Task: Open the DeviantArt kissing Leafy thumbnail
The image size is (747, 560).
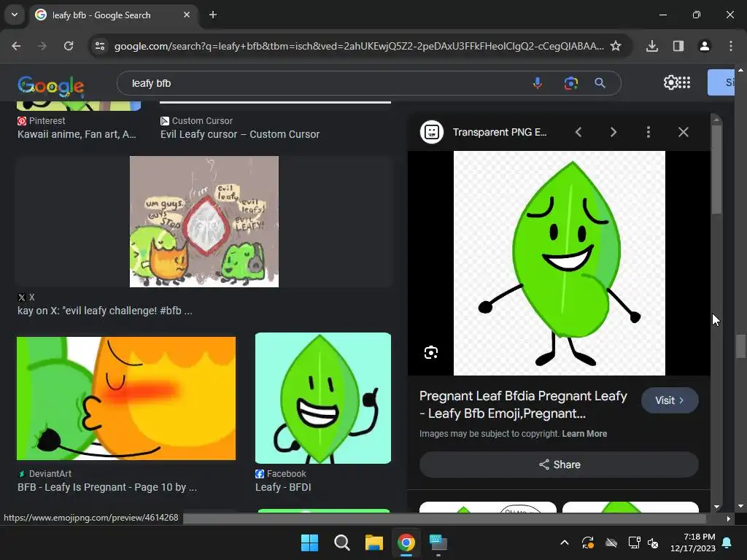Action: click(125, 398)
